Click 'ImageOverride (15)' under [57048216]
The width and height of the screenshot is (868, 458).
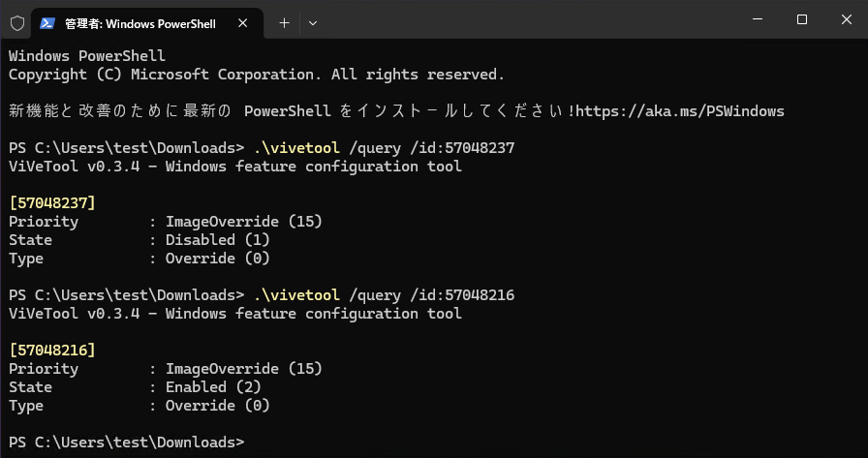point(243,369)
